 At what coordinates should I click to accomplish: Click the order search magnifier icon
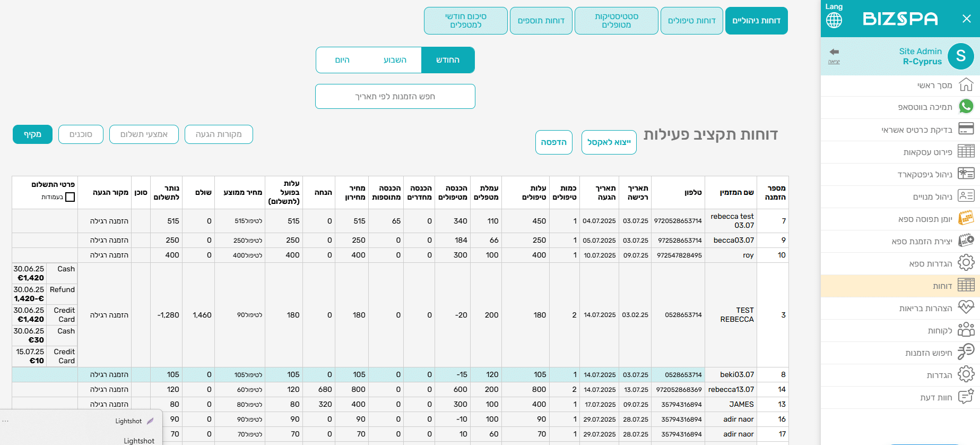pyautogui.click(x=966, y=352)
